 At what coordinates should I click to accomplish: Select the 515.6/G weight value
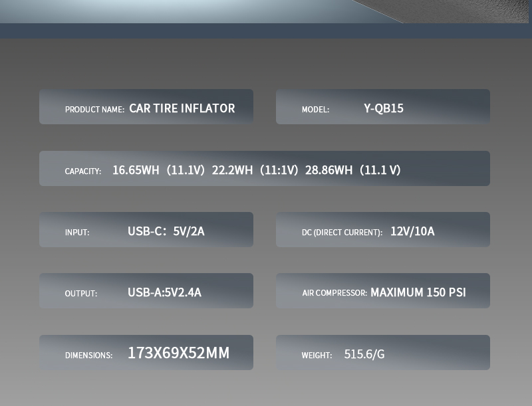364,354
